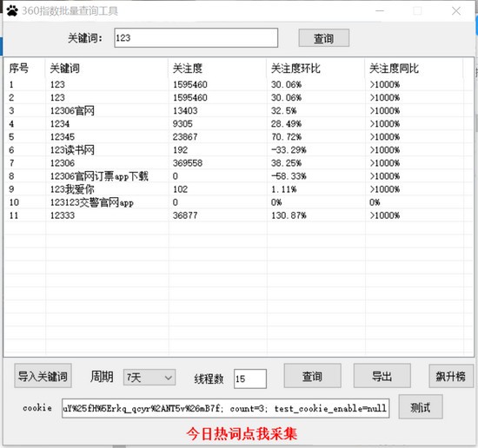Screen dimensions: 478x448
Task: Click the bottom 查询 button next to 导出
Action: (x=312, y=376)
